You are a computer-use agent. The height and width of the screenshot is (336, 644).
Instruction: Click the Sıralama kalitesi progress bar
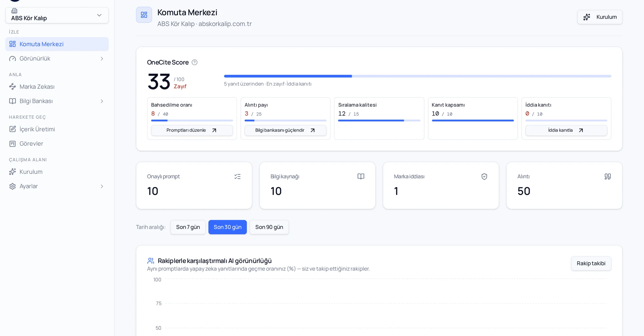(x=379, y=121)
